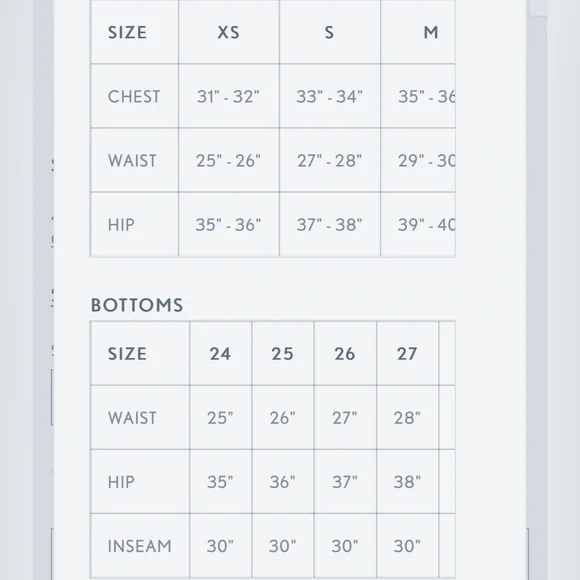Click the BOTTOMS section heading
This screenshot has width=580, height=580.
(137, 305)
